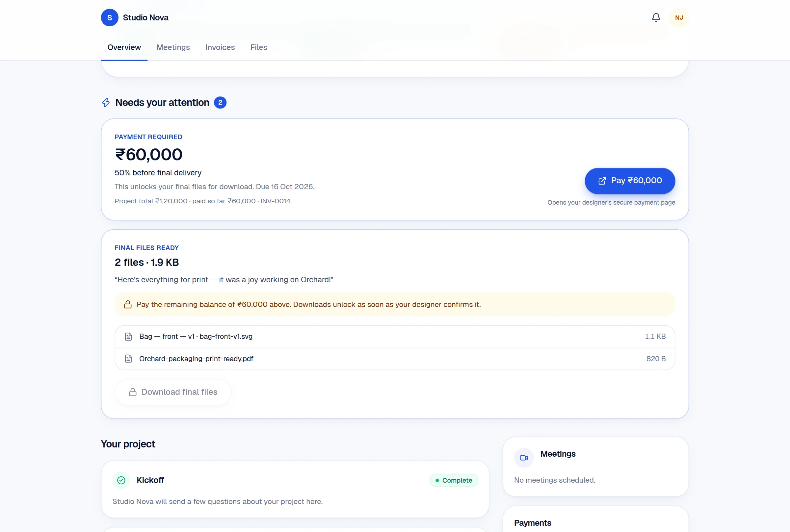Click the '50% before final delivery' text
The image size is (790, 532).
158,173
